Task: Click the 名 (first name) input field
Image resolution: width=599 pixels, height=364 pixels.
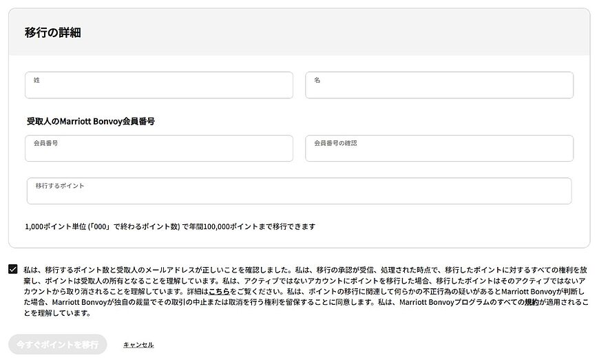Action: click(x=439, y=85)
